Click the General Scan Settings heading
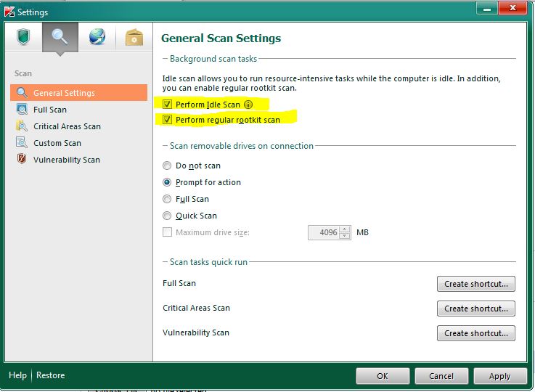Viewport: 535px width, 392px height. click(x=221, y=38)
